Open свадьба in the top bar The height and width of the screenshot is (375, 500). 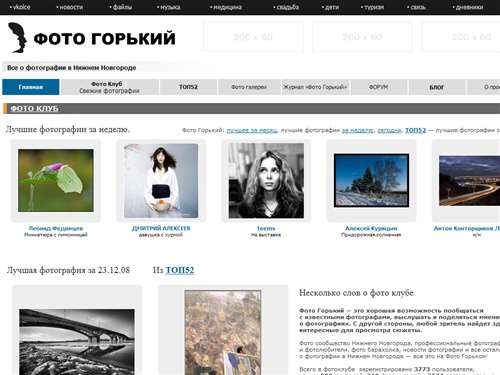pos(287,7)
